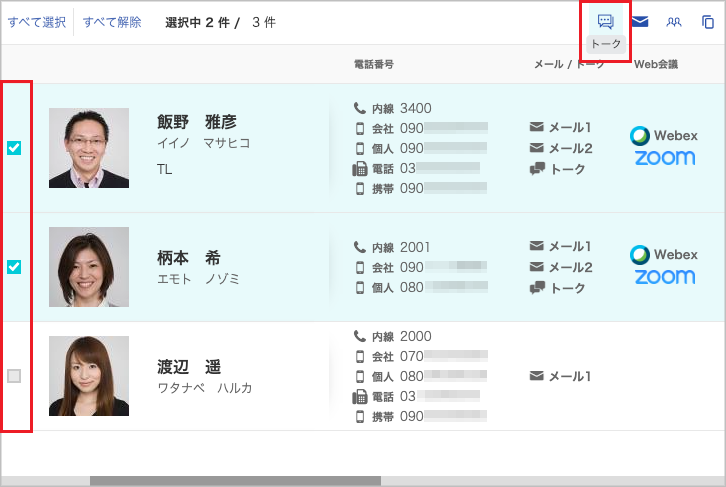Click すべて解除 to deselect all
The width and height of the screenshot is (726, 487).
point(112,22)
